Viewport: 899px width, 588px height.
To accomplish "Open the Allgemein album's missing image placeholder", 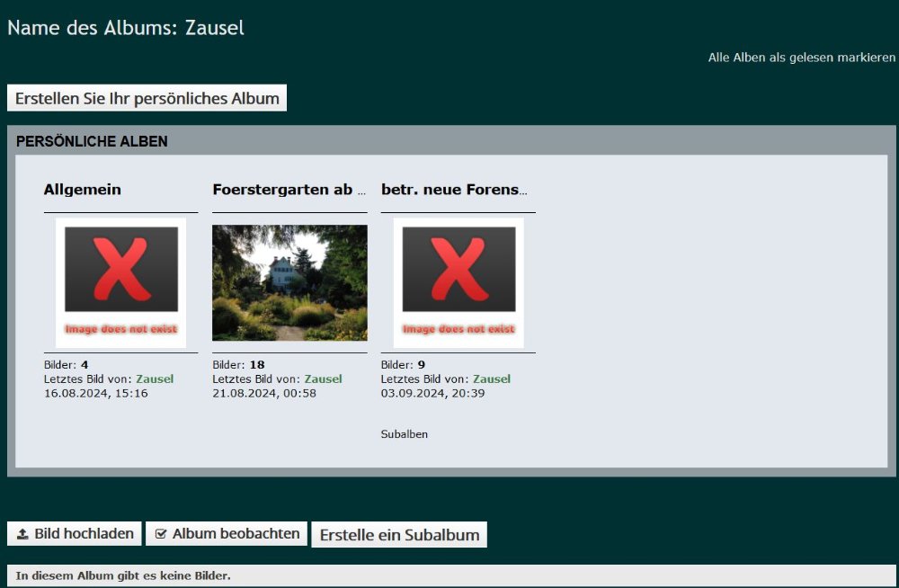I will 120,282.
